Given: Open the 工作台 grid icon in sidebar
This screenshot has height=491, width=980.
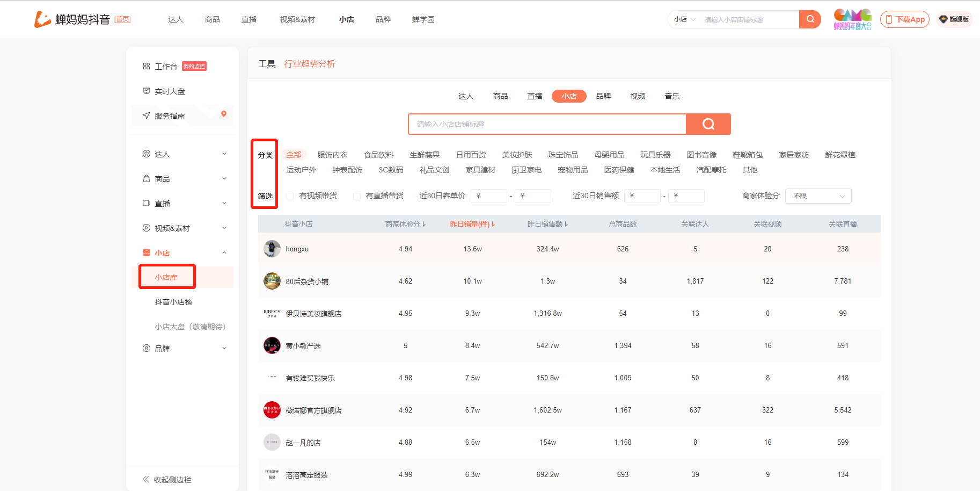Looking at the screenshot, I should pyautogui.click(x=146, y=66).
